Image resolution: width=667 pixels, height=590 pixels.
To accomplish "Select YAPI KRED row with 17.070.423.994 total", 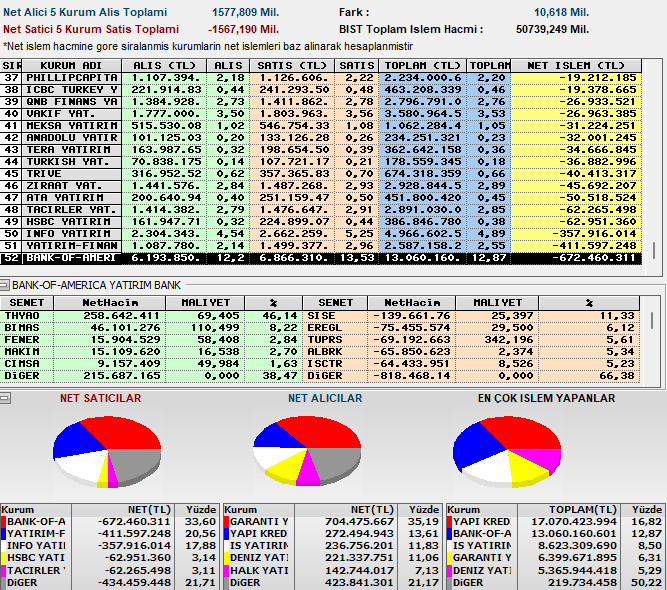I will (x=556, y=522).
